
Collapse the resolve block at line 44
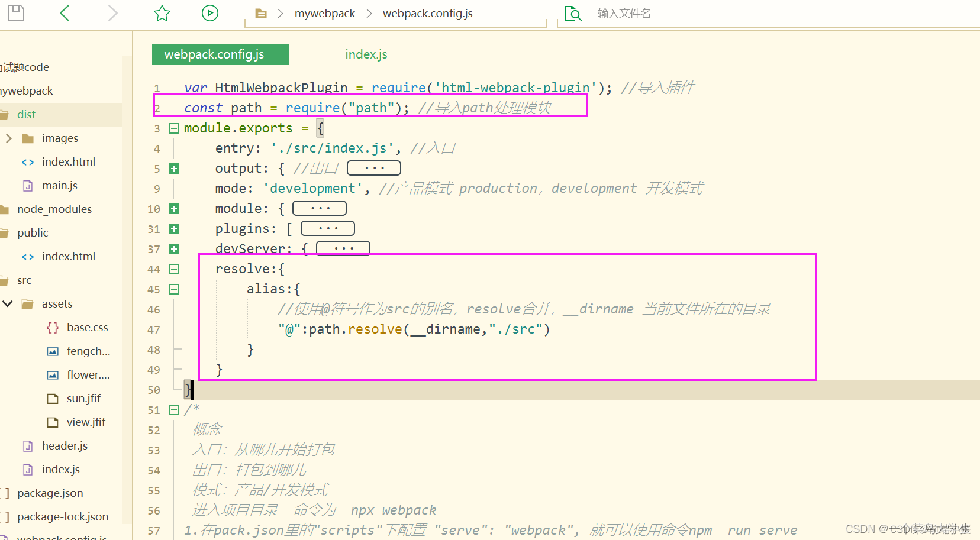pos(174,269)
